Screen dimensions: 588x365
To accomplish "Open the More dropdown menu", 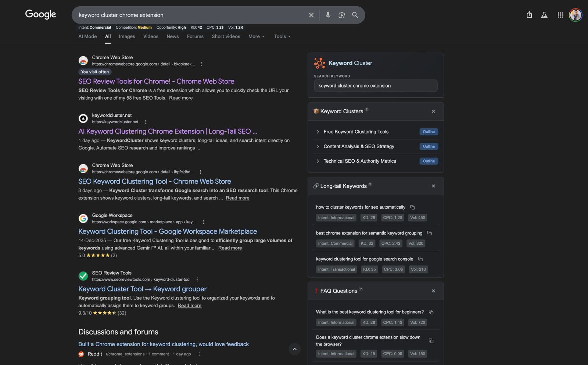I will click(x=256, y=36).
